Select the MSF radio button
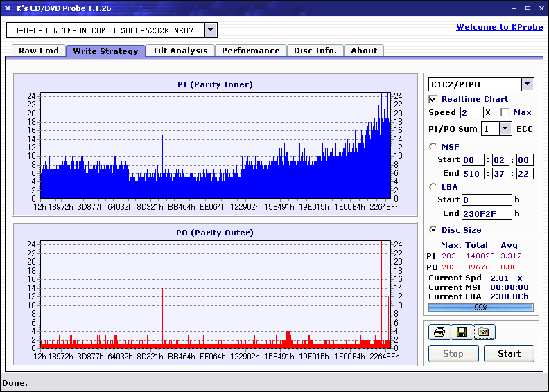 point(433,146)
